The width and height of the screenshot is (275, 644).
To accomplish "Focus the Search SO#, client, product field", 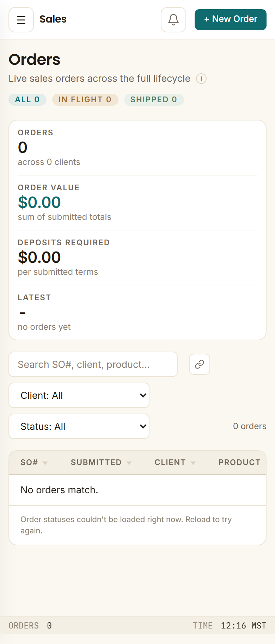I will 93,364.
